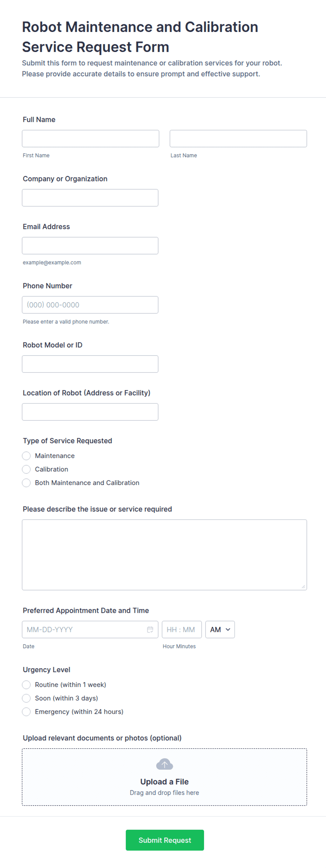Click the cloud upload icon

[x=164, y=764]
